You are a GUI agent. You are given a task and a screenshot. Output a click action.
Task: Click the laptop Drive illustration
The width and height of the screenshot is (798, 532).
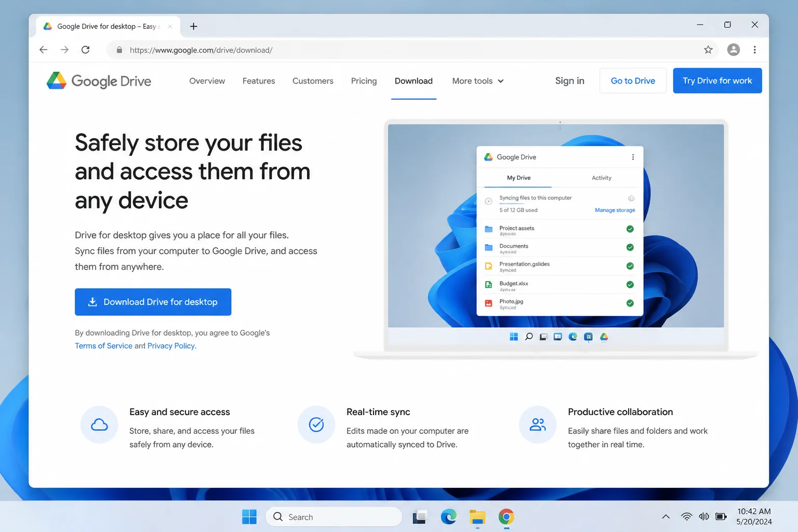point(556,239)
